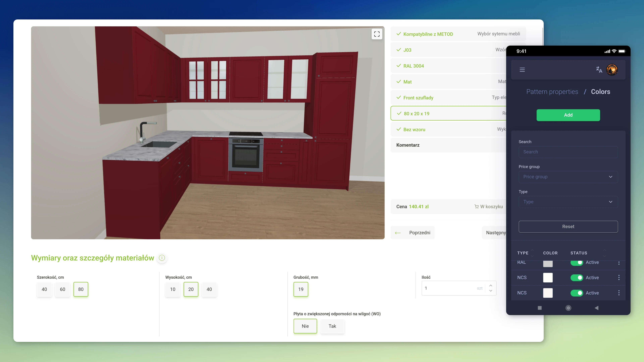Click the Reset filters button
This screenshot has height=362, width=644.
coord(568,226)
